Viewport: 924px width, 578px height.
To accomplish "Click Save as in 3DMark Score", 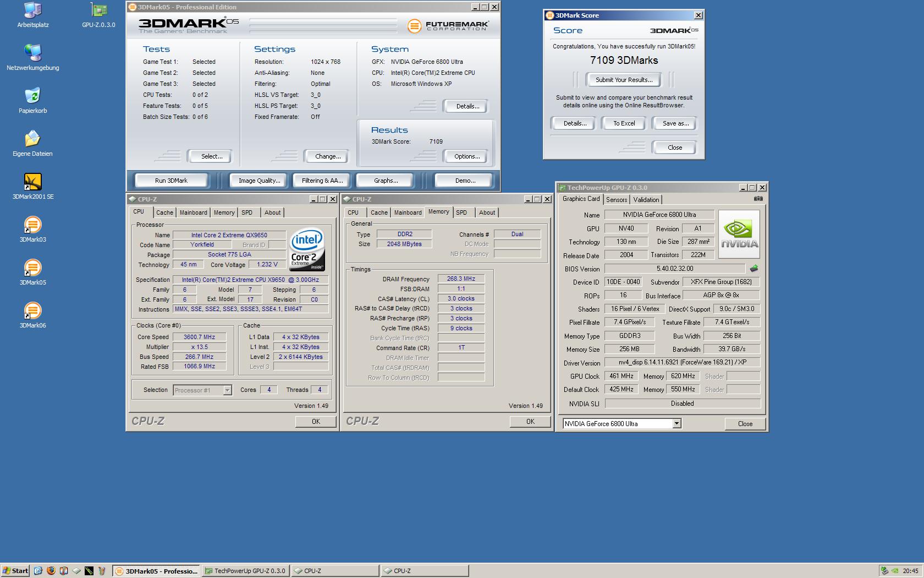I will point(675,123).
